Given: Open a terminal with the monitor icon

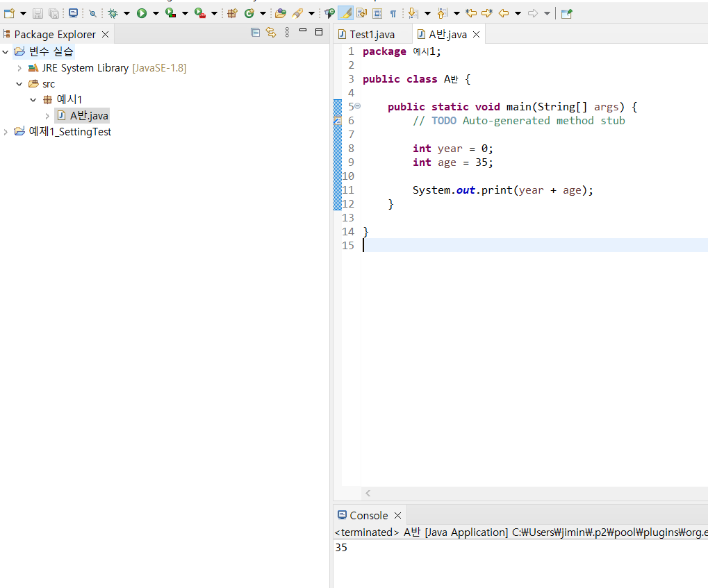Looking at the screenshot, I should 73,14.
